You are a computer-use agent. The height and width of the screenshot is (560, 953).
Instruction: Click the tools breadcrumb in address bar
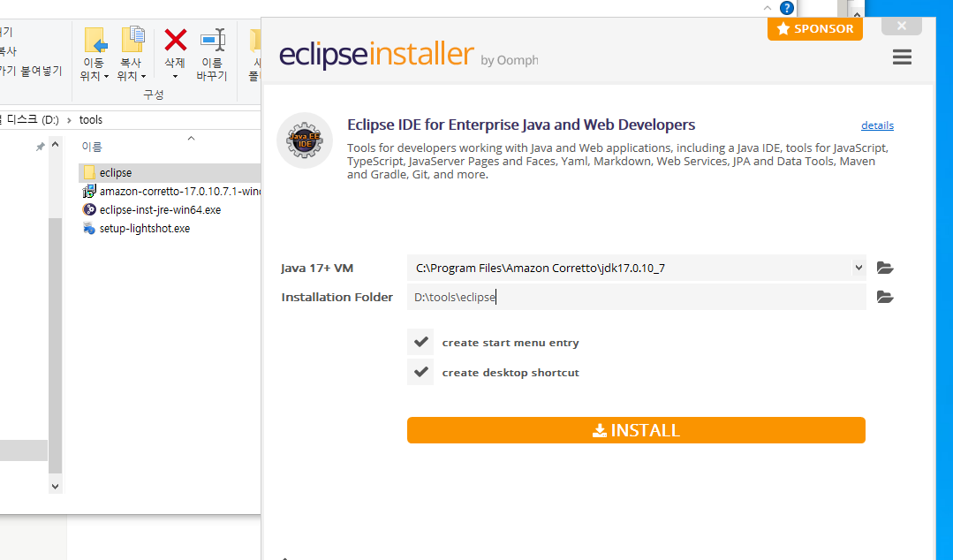coord(91,120)
